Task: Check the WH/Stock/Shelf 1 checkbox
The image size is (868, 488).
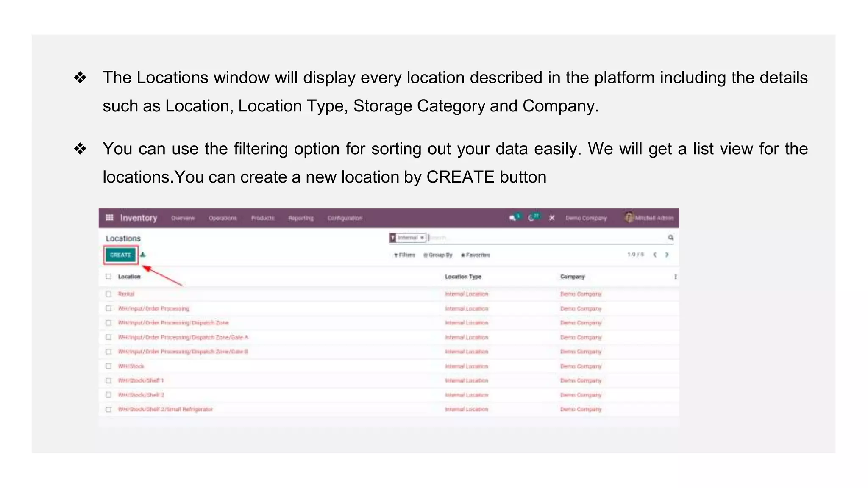Action: pyautogui.click(x=108, y=380)
